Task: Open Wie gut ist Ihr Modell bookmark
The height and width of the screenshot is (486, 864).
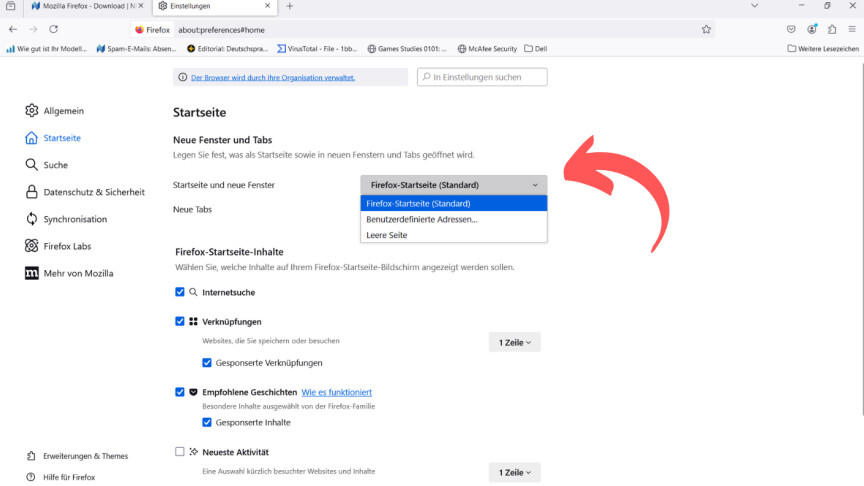Action: pyautogui.click(x=47, y=48)
